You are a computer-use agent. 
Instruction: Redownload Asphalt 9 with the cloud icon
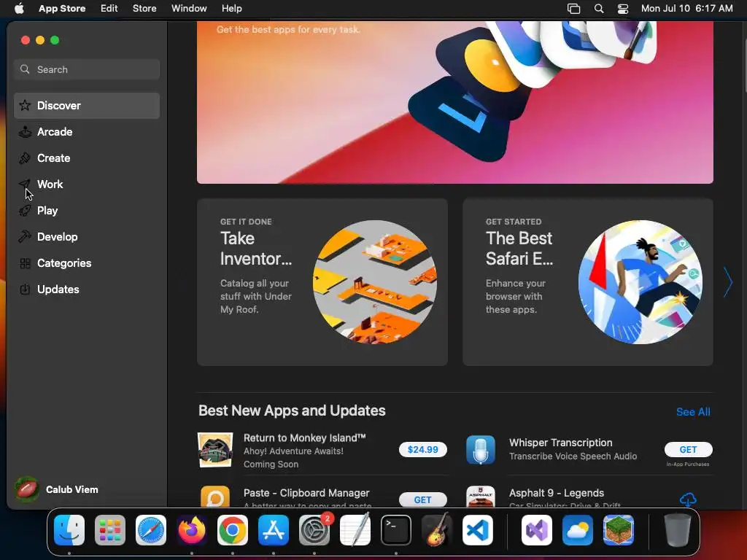(688, 499)
